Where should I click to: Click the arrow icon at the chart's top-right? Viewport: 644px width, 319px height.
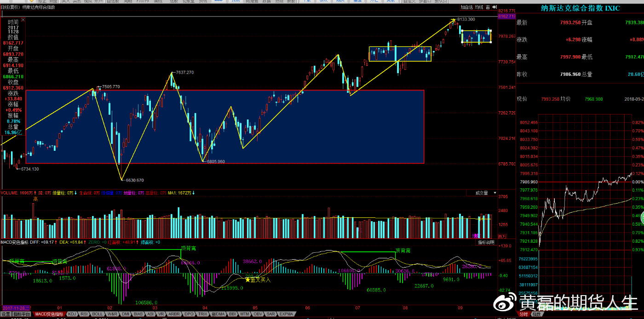click(494, 7)
